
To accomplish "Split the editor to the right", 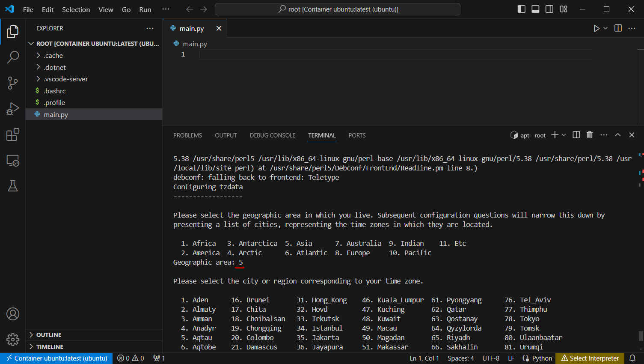I will click(618, 28).
